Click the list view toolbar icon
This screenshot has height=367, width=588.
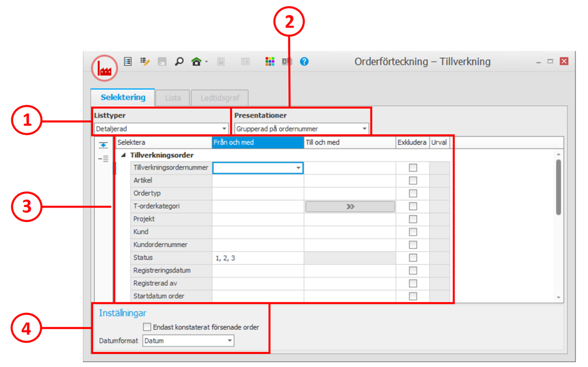click(128, 62)
